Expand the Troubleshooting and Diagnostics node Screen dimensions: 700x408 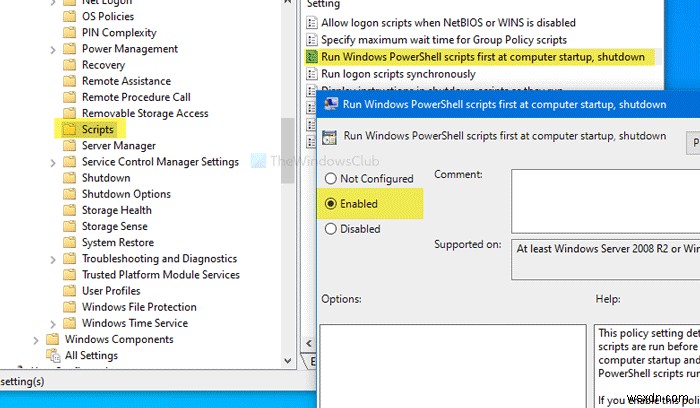click(53, 259)
